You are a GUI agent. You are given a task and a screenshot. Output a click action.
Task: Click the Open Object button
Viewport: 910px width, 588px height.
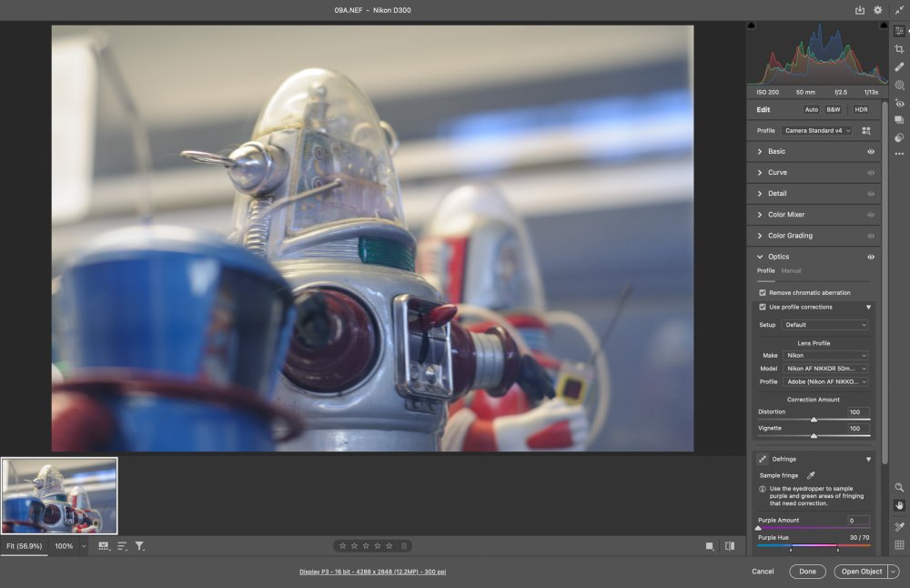click(x=860, y=572)
